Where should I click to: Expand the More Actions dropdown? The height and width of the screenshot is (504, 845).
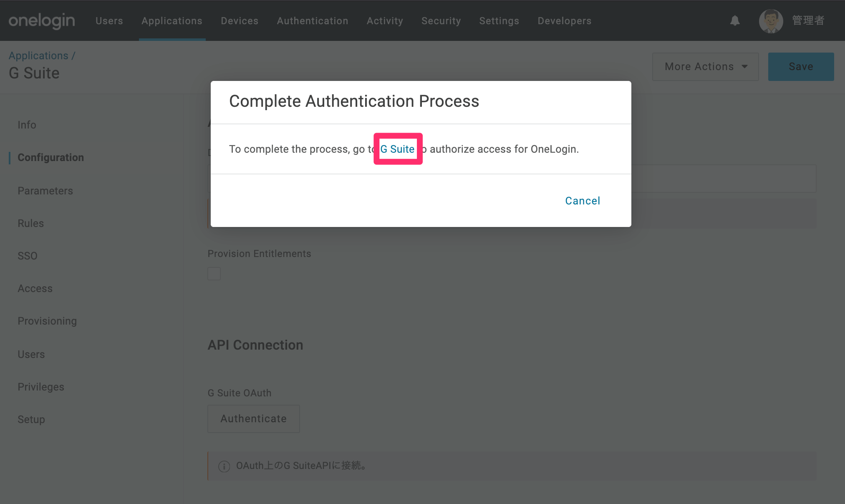[706, 67]
